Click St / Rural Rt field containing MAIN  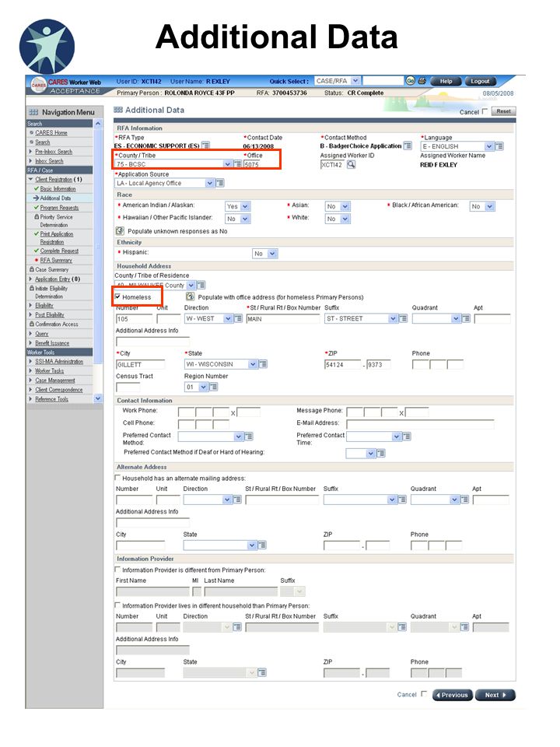pos(283,319)
